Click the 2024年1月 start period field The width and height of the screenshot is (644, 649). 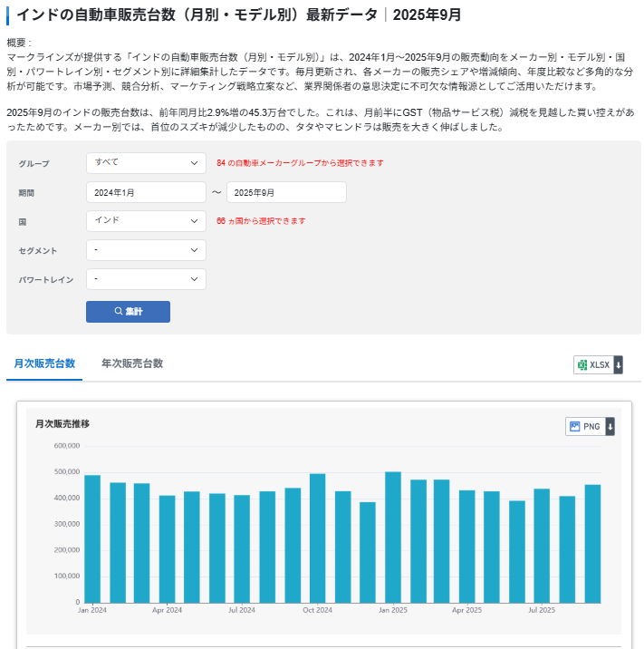146,192
